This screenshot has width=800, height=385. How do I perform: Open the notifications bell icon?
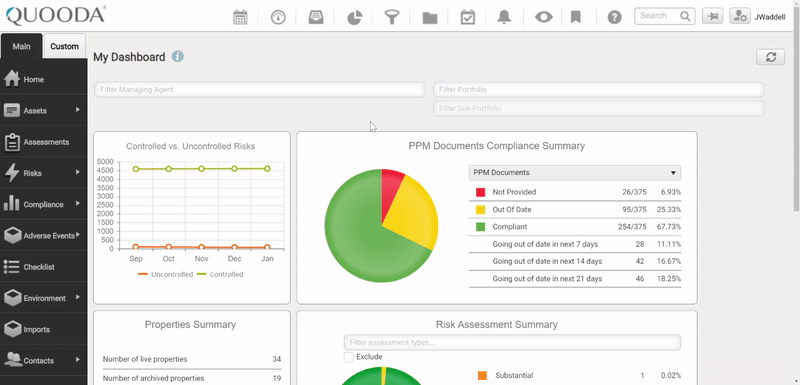coord(504,17)
